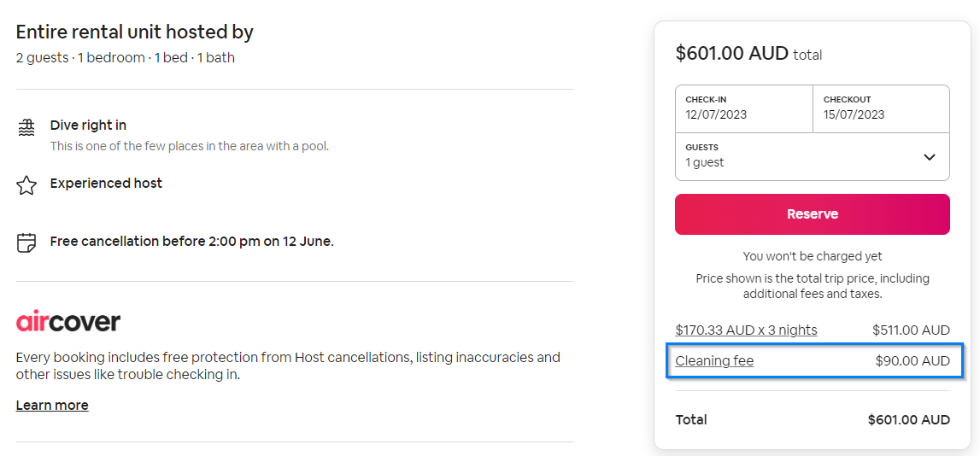Click the Entire rental unit hosted by heading
Image resolution: width=980 pixels, height=456 pixels.
(135, 32)
